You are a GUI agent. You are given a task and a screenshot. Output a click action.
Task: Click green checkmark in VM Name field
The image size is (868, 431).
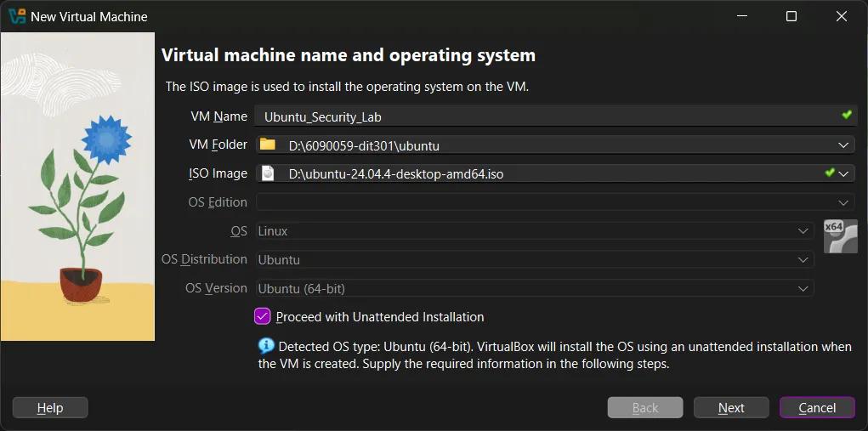pos(846,115)
